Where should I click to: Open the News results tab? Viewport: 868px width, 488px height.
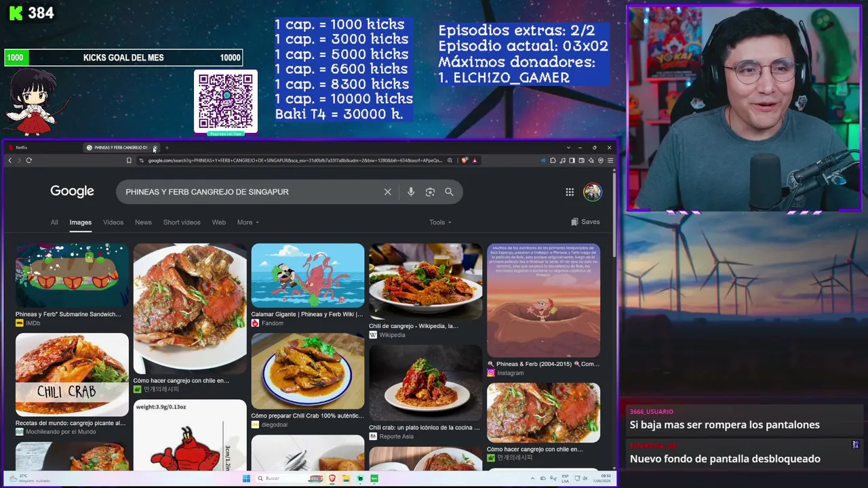coord(143,222)
